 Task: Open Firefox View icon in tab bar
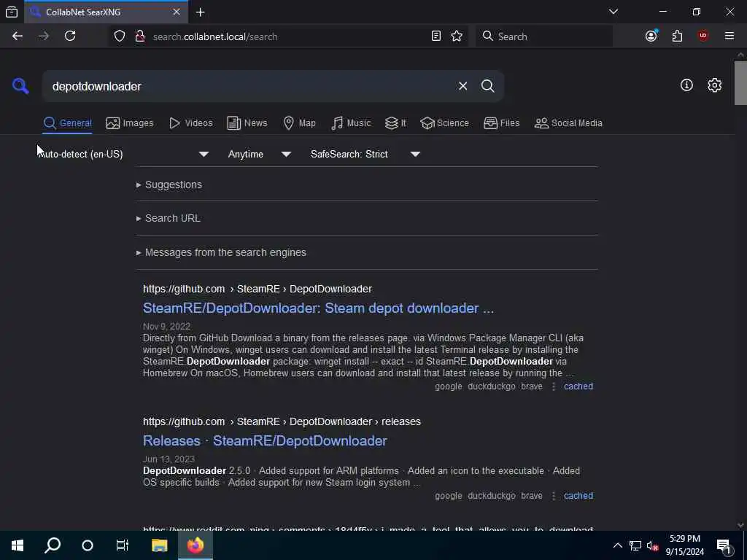[12, 12]
